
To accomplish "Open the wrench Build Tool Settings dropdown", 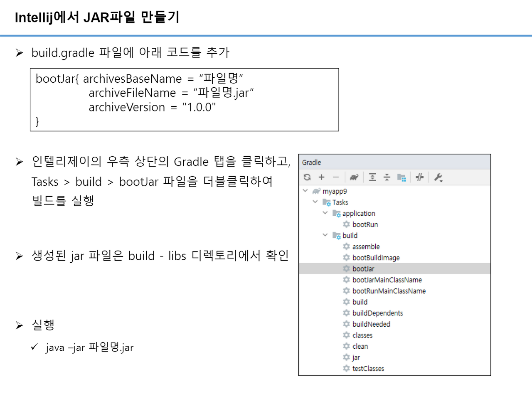I will [438, 177].
